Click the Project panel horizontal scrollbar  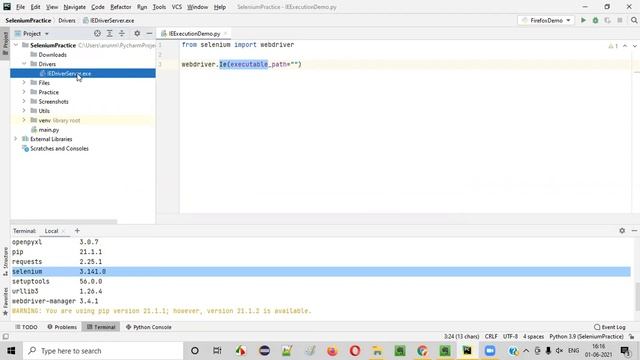(x=63, y=222)
